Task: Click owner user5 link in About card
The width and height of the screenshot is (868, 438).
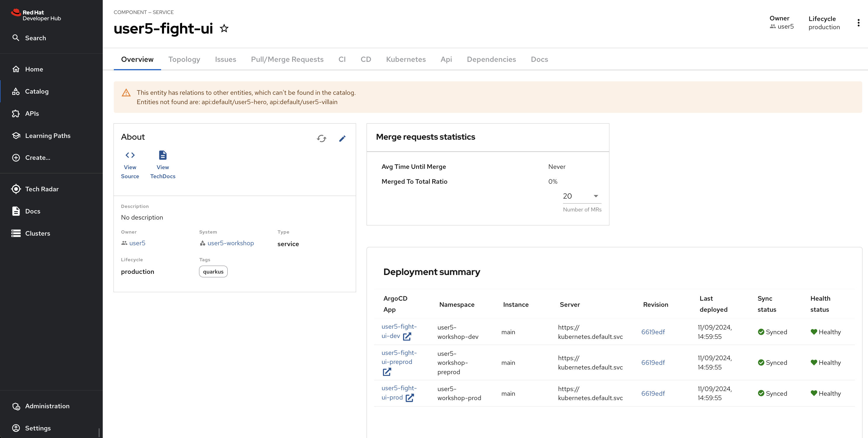Action: 137,243
